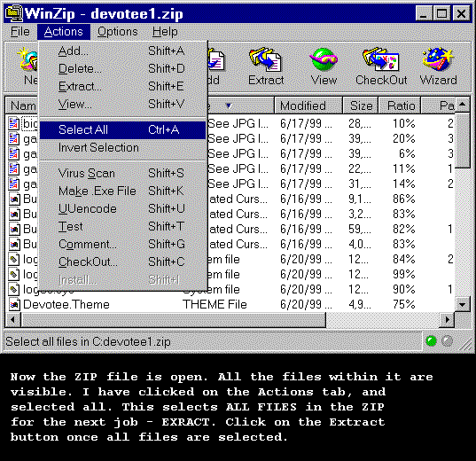Click the horizontal scrollbar thumb
The height and width of the screenshot is (461, 476).
173,320
